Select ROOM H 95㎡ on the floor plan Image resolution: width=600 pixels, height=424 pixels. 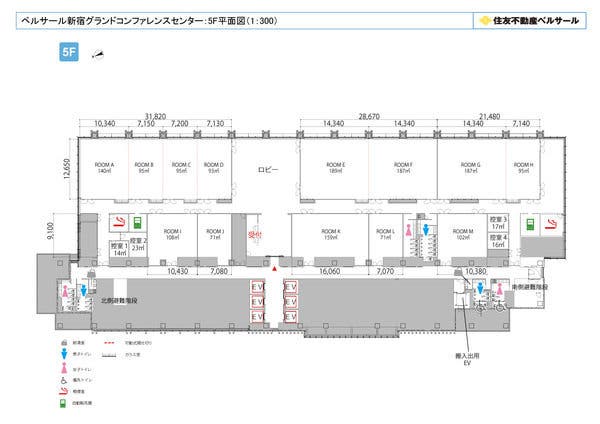coord(525,167)
